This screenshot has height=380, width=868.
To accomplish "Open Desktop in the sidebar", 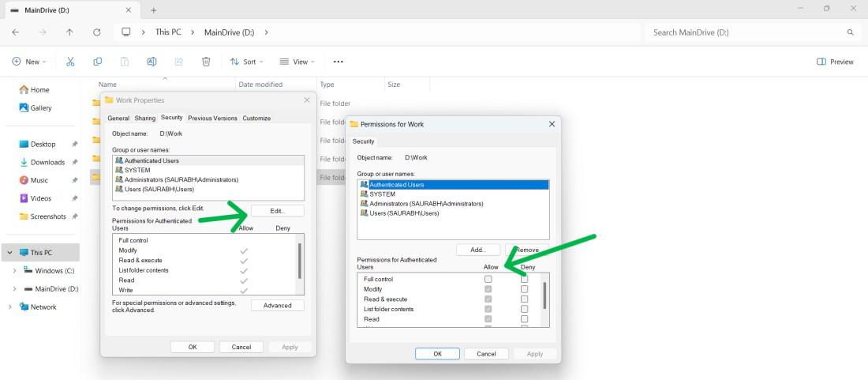I will point(38,144).
